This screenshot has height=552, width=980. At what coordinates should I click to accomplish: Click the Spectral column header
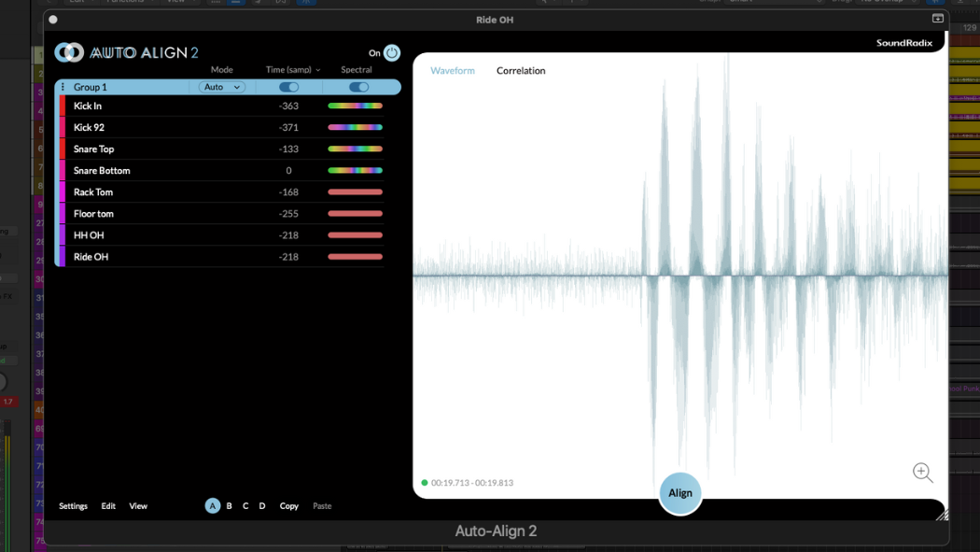tap(357, 69)
